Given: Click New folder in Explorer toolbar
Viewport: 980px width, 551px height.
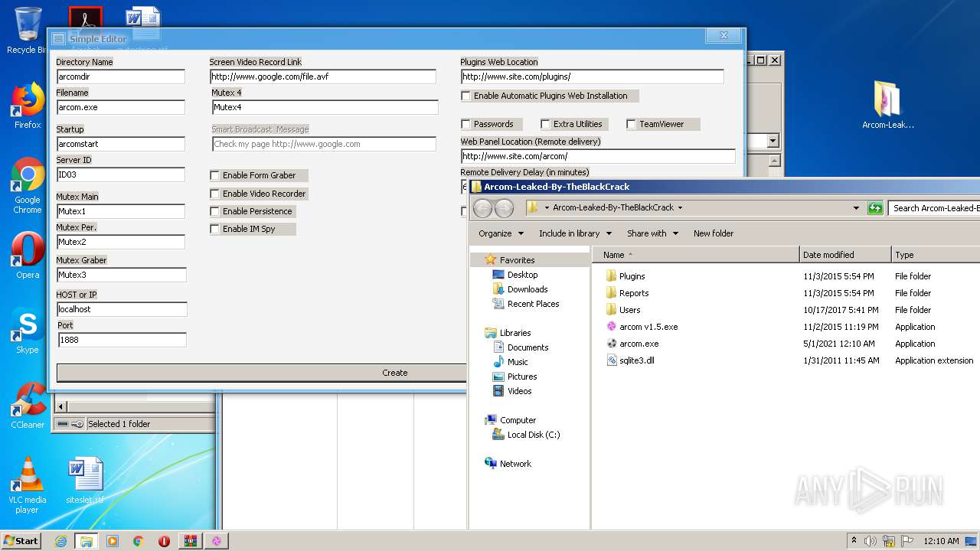Looking at the screenshot, I should coord(714,233).
